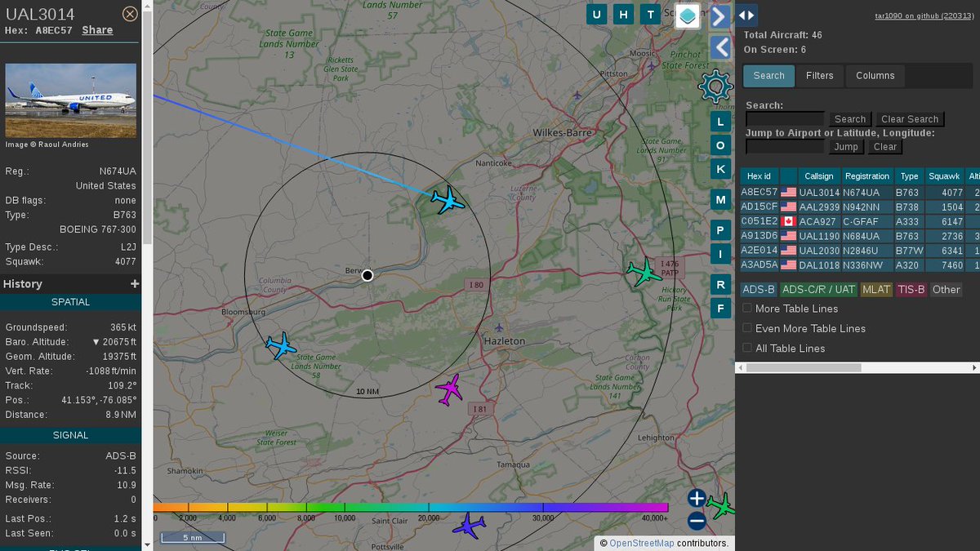Open the map layer selector icon
The height and width of the screenshot is (551, 980).
coord(688,16)
